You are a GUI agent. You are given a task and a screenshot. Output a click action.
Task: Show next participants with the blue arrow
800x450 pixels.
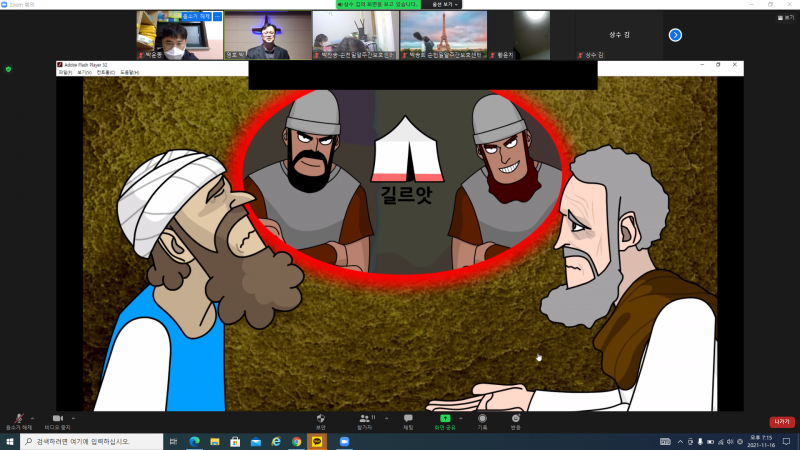pyautogui.click(x=675, y=35)
